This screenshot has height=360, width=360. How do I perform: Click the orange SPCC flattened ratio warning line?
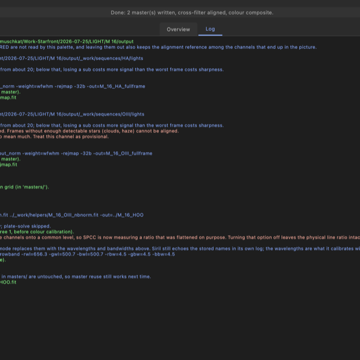pos(180,238)
